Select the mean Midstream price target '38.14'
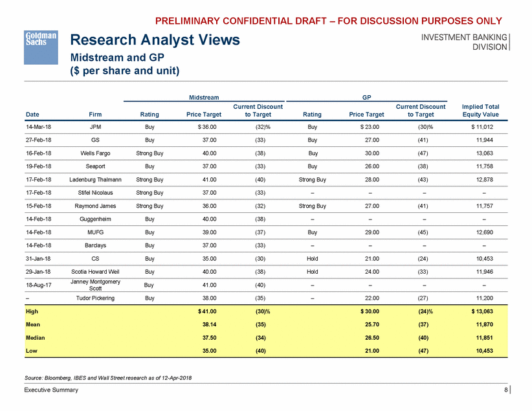 click(x=209, y=324)
